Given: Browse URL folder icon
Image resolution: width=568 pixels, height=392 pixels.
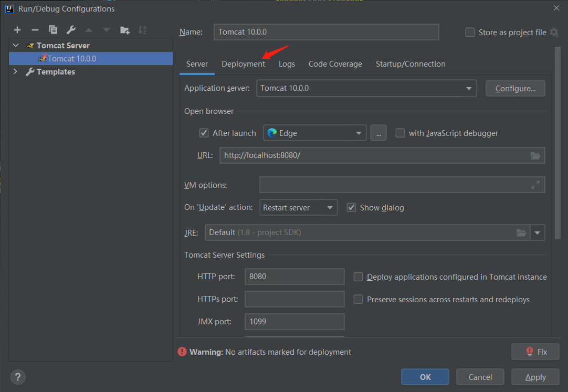Looking at the screenshot, I should (535, 156).
